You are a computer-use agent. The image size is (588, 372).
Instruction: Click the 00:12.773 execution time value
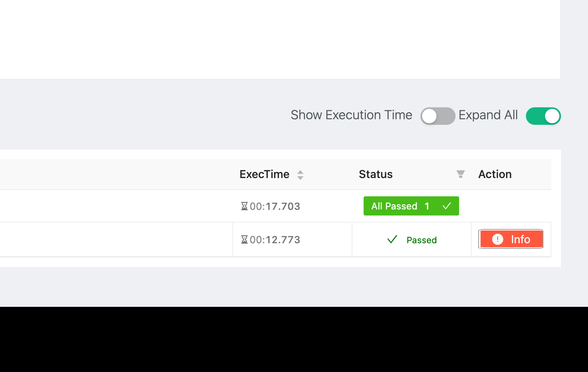[275, 240]
